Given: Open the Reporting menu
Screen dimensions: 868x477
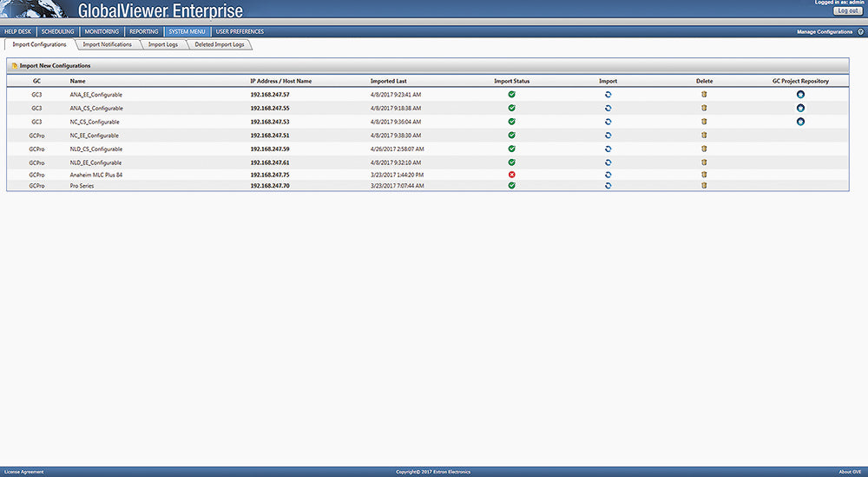Looking at the screenshot, I should (x=144, y=31).
